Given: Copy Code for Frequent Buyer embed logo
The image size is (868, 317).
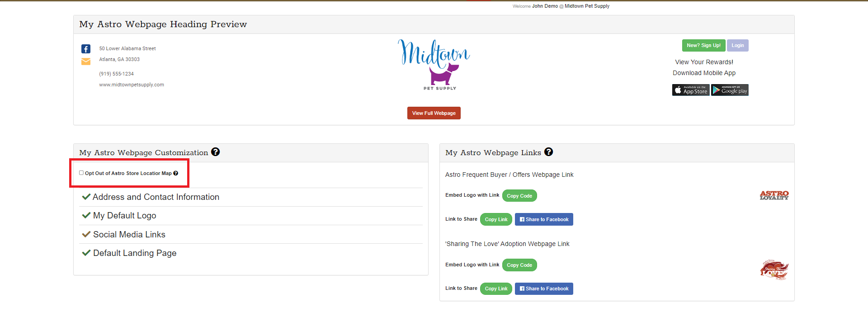Looking at the screenshot, I should (519, 196).
